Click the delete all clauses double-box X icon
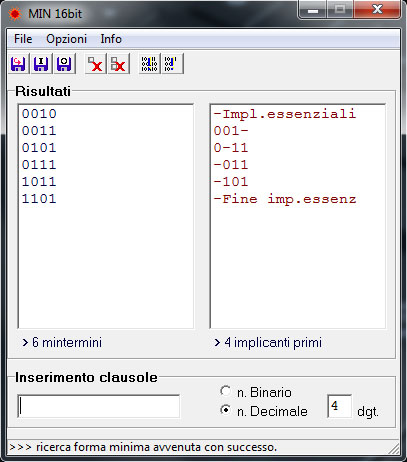The width and height of the screenshot is (407, 462). pos(118,63)
